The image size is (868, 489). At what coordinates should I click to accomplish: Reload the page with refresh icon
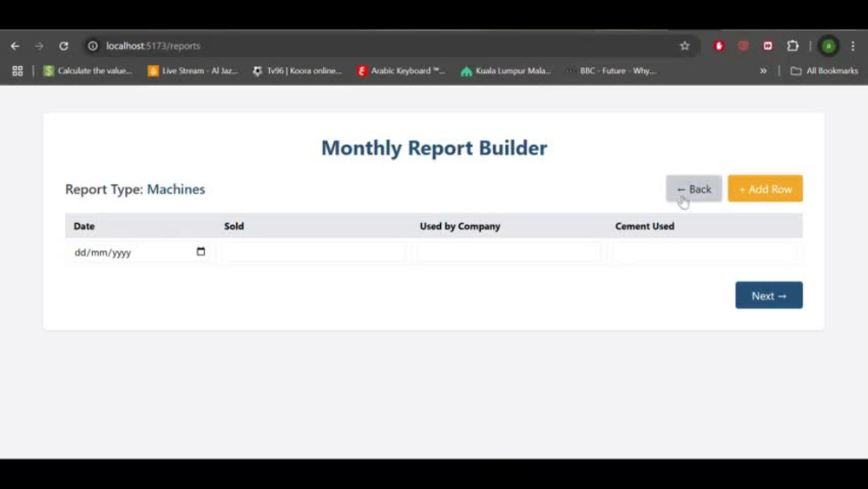63,46
